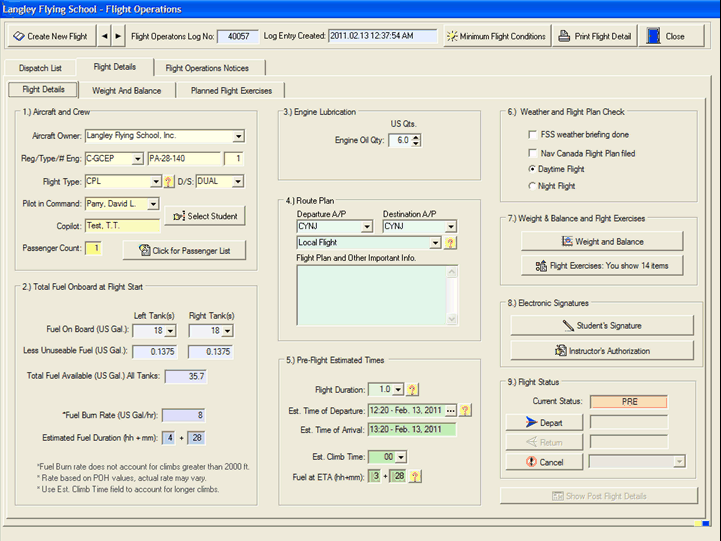
Task: Click help icon beside Fuel at ETA
Action: pyautogui.click(x=414, y=476)
